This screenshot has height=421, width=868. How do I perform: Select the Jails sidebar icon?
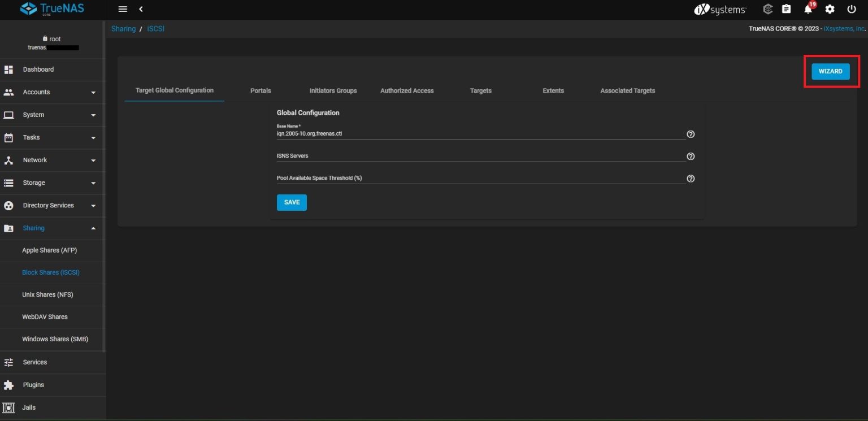pos(9,407)
